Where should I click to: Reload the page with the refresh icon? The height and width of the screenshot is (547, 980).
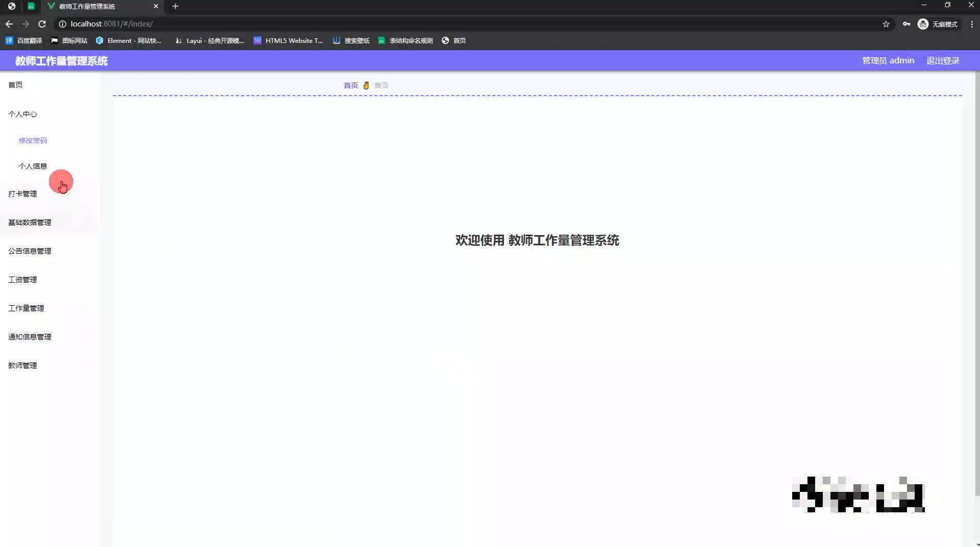coord(42,24)
